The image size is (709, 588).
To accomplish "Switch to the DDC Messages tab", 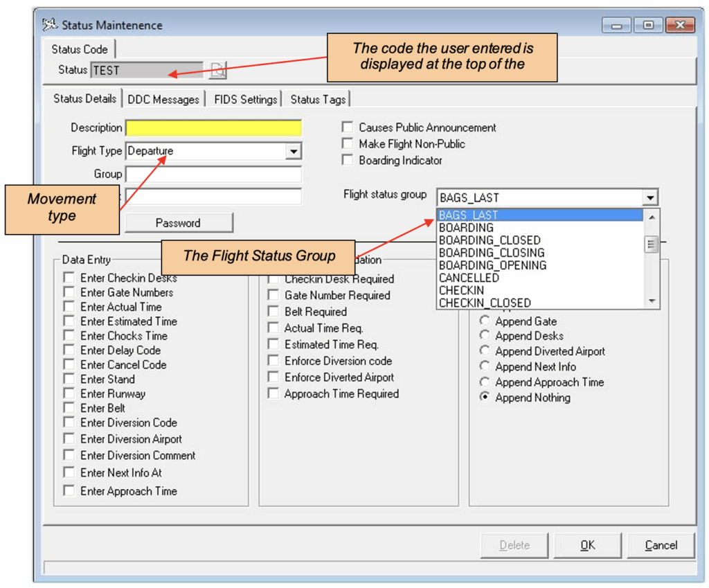I will click(x=163, y=99).
